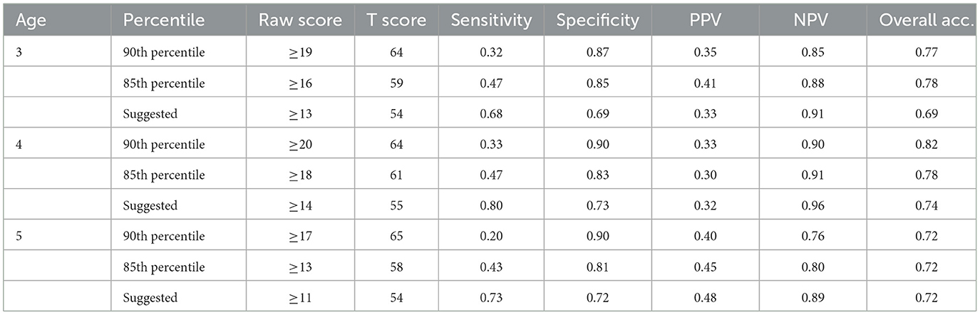The image size is (980, 315).
Task: Select the NPV column header
Action: tap(813, 21)
